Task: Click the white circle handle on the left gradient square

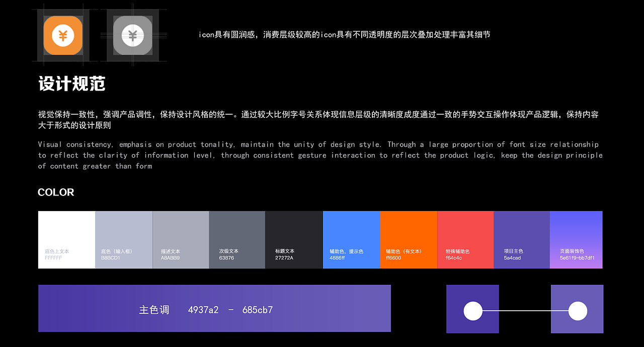Action: coord(472,311)
